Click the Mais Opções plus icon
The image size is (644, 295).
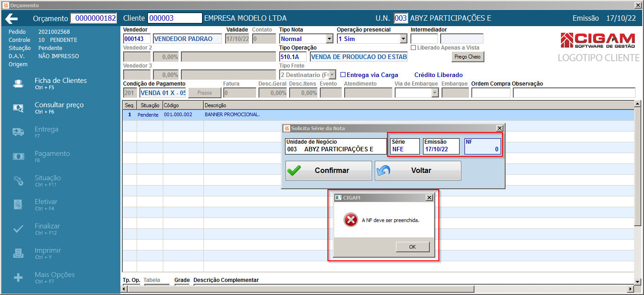pyautogui.click(x=18, y=277)
